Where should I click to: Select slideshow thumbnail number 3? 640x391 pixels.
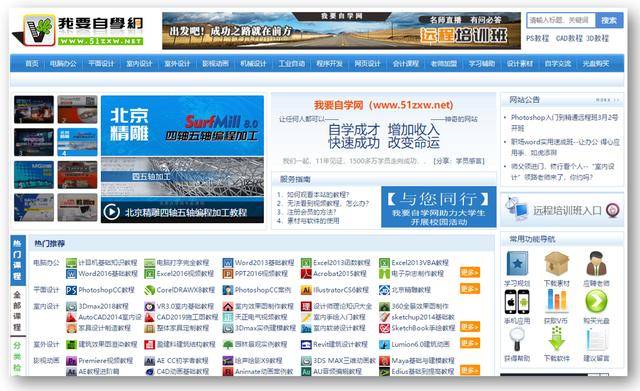(34, 142)
